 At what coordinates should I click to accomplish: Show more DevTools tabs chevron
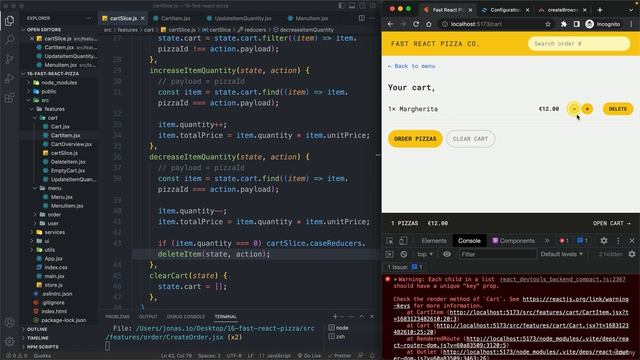coord(547,241)
